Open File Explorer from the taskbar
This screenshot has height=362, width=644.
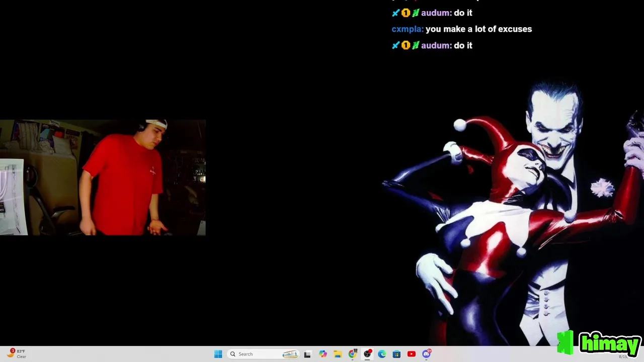coord(338,354)
